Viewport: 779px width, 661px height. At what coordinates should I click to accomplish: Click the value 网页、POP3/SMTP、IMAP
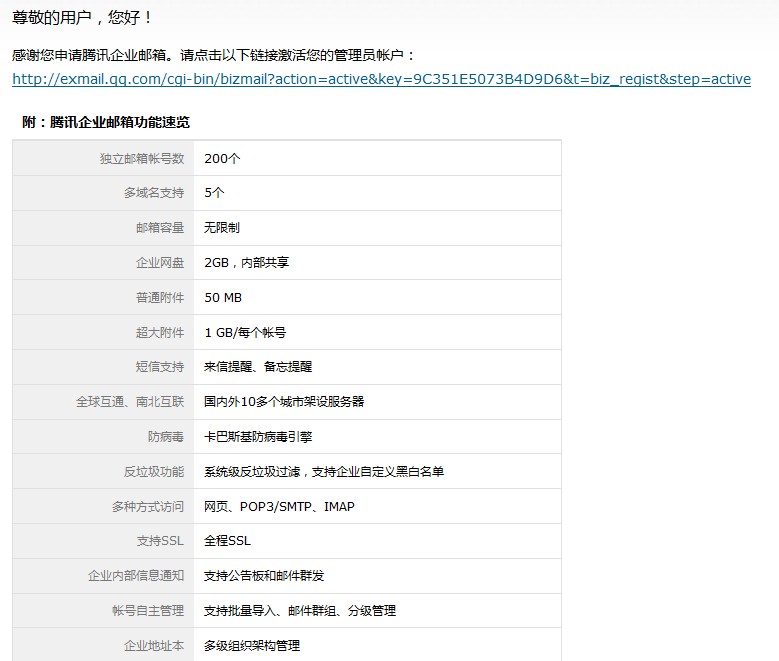click(x=279, y=506)
